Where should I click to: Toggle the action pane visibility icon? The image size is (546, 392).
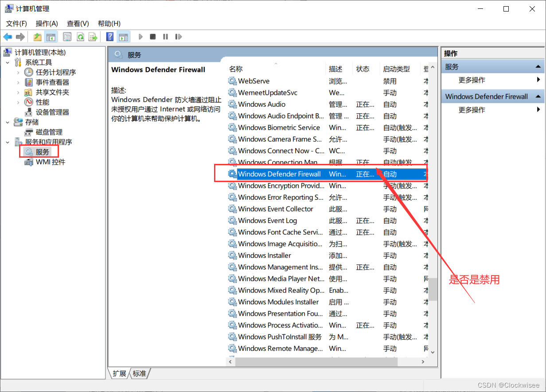pos(123,36)
